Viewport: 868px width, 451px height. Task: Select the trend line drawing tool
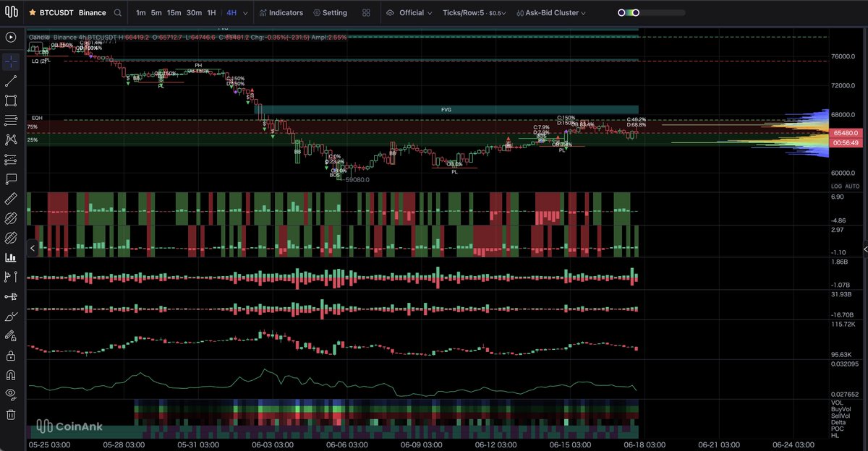click(11, 81)
